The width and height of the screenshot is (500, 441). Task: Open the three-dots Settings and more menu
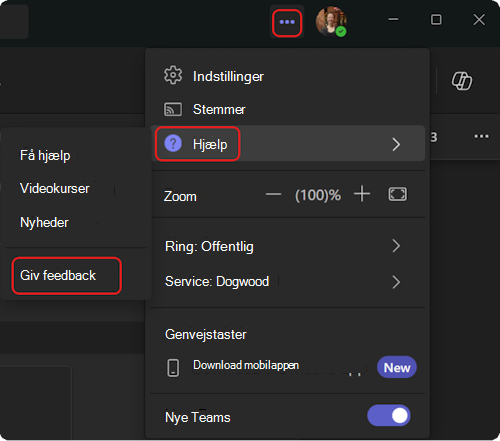coord(287,22)
